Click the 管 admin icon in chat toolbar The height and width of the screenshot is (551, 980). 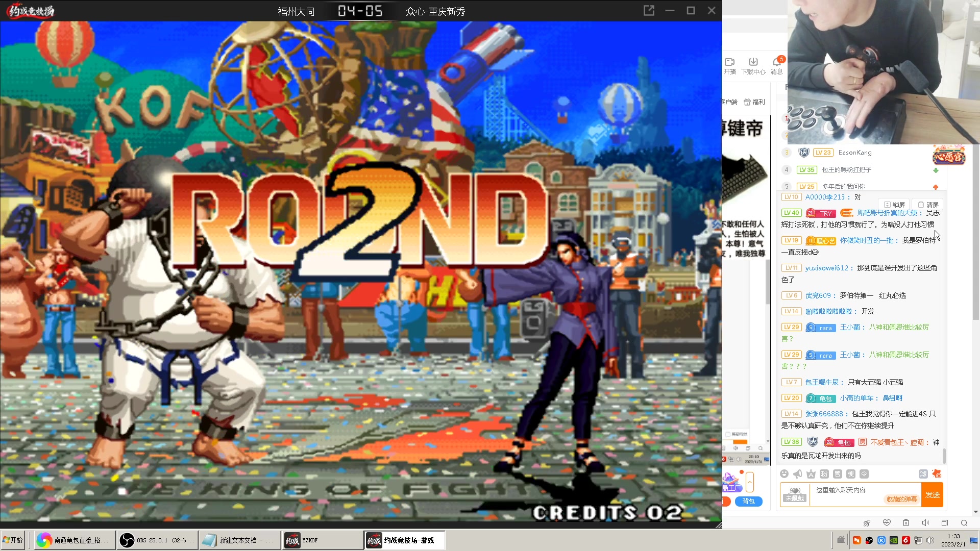838,474
